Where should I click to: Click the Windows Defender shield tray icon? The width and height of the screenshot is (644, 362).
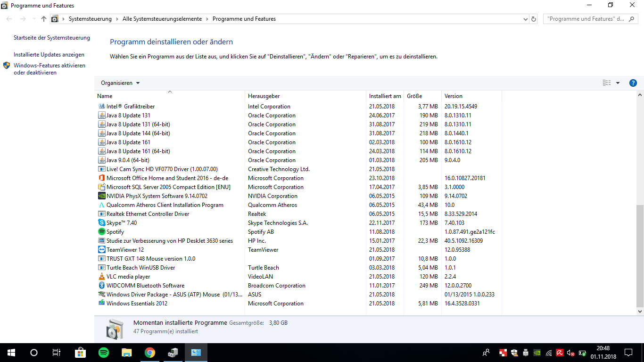(513, 353)
